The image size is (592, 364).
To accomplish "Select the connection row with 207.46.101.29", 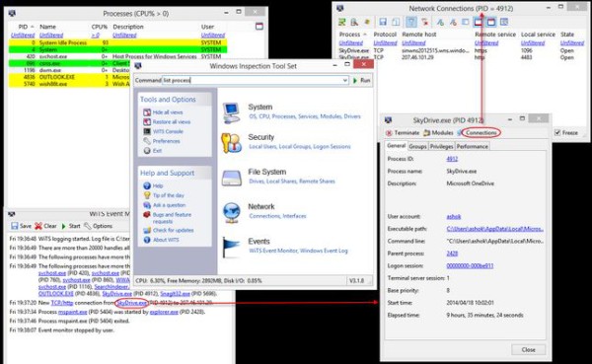I will tap(461, 57).
